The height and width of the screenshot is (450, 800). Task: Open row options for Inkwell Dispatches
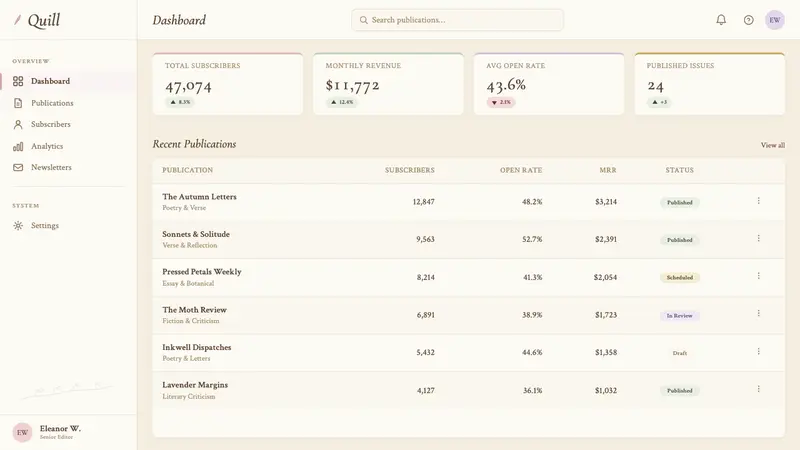pyautogui.click(x=759, y=352)
